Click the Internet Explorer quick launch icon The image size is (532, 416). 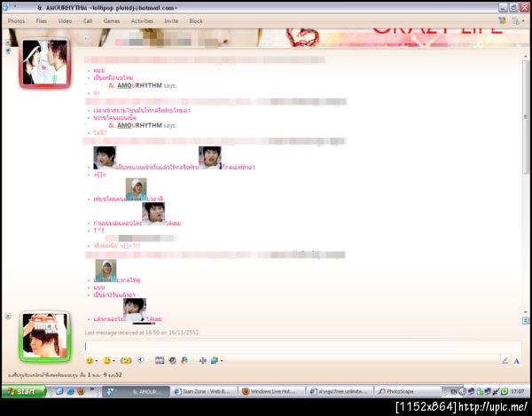pos(71,391)
